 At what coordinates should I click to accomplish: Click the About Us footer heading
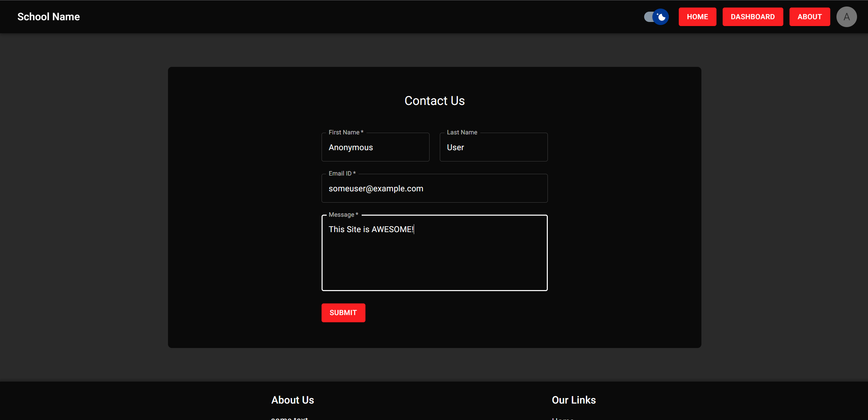click(x=292, y=400)
